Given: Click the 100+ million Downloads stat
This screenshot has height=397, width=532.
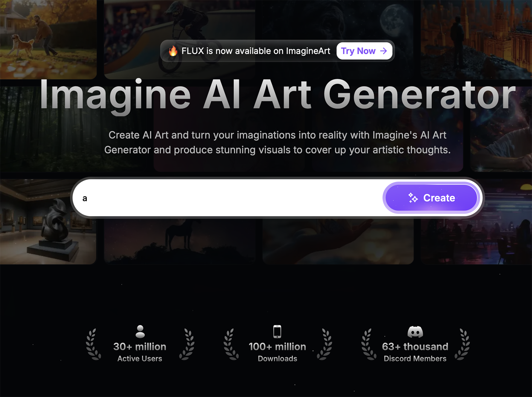Looking at the screenshot, I should [x=277, y=352].
